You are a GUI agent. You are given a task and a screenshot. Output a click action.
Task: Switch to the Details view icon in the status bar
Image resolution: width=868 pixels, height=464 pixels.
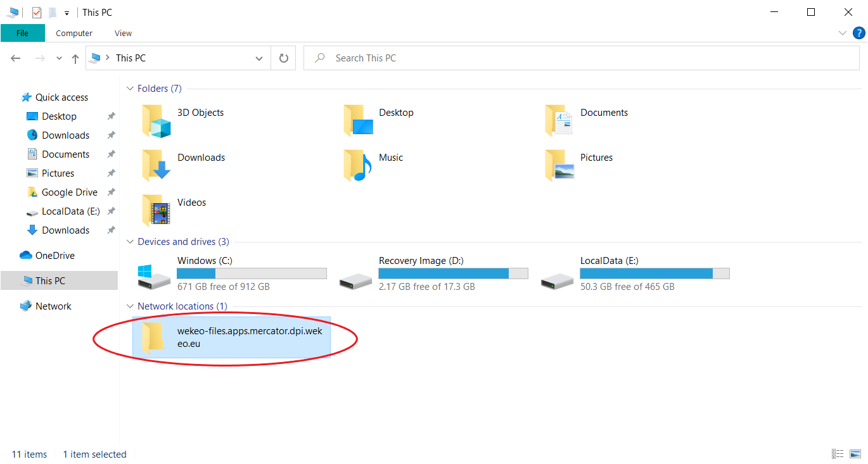[x=838, y=454]
